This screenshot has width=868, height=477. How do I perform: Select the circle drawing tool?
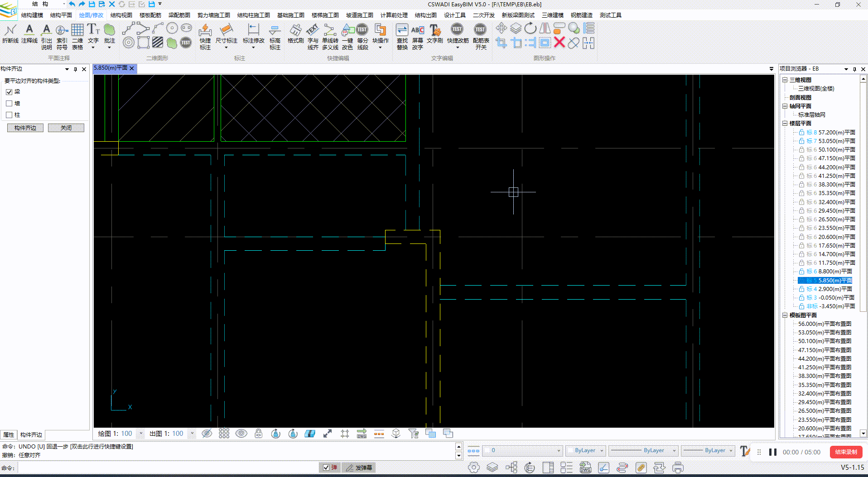pos(172,28)
